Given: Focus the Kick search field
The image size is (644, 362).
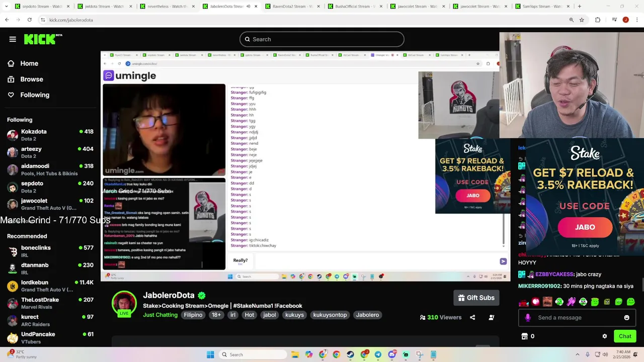Looking at the screenshot, I should (322, 39).
